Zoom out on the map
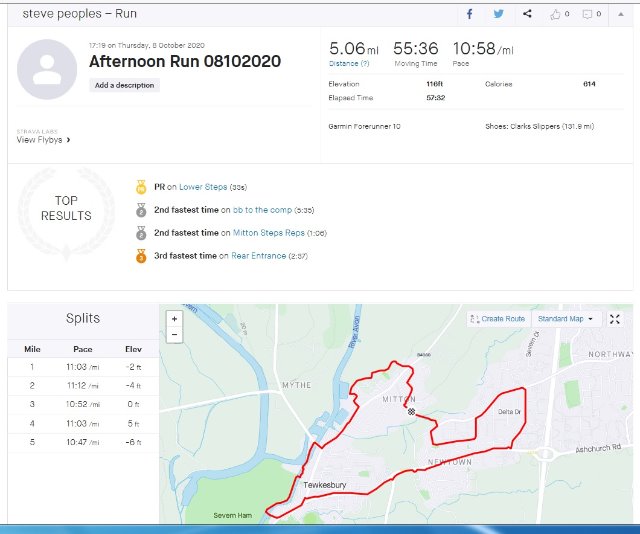 [x=175, y=334]
